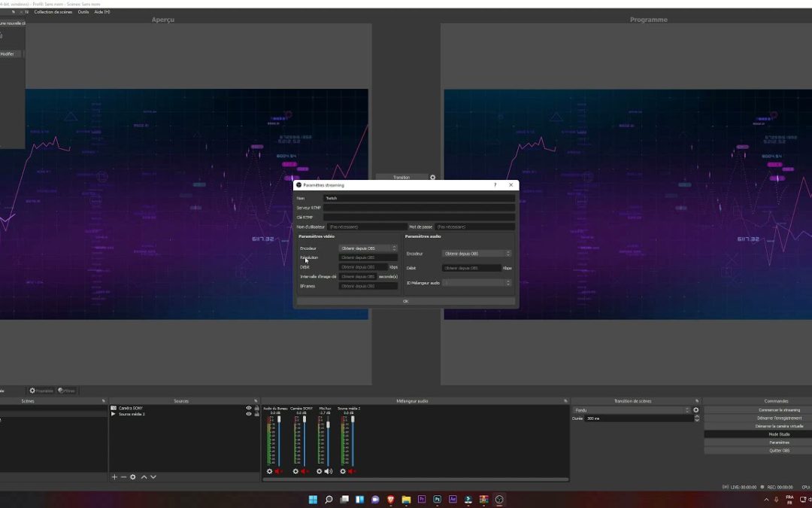Click OK in the Paramètres streaming dialog

[x=406, y=300]
